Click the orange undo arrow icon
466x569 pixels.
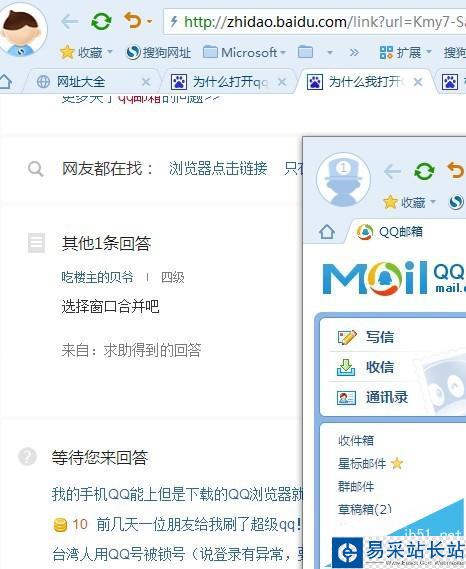click(x=132, y=20)
